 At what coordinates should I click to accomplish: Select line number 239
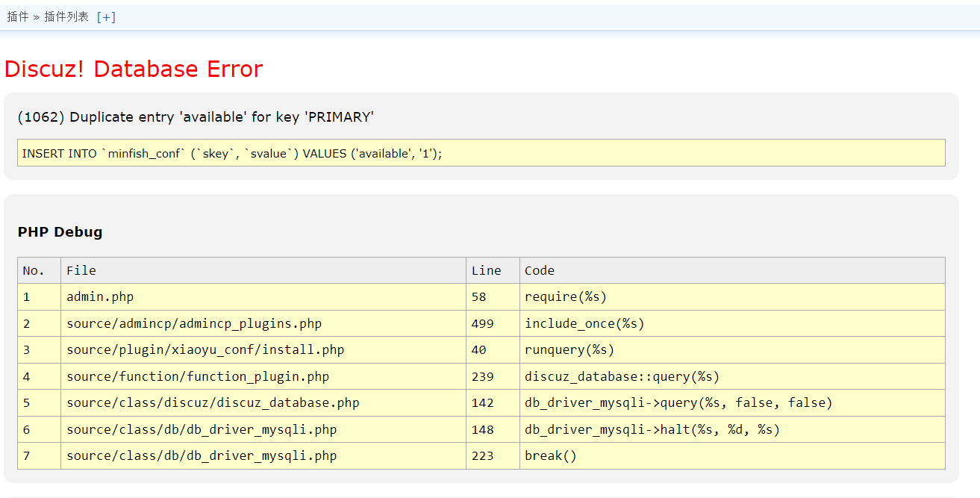tap(493, 376)
